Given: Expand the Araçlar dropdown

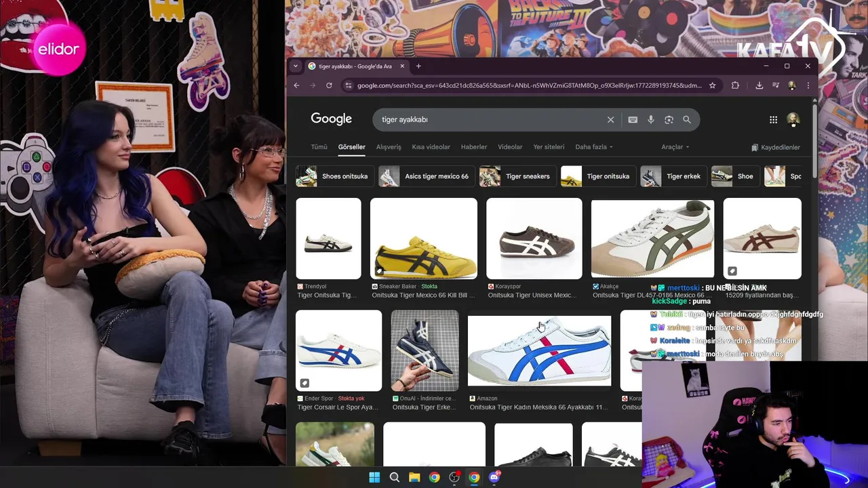Looking at the screenshot, I should 675,147.
